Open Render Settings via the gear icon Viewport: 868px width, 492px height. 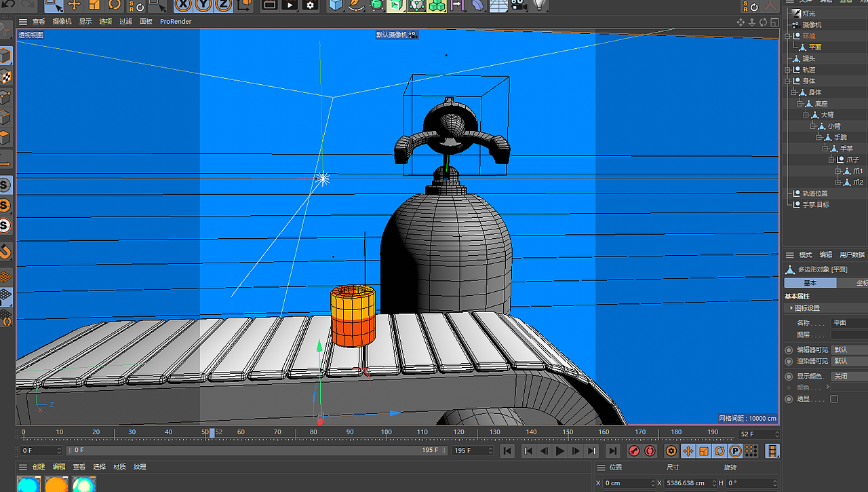(x=309, y=5)
